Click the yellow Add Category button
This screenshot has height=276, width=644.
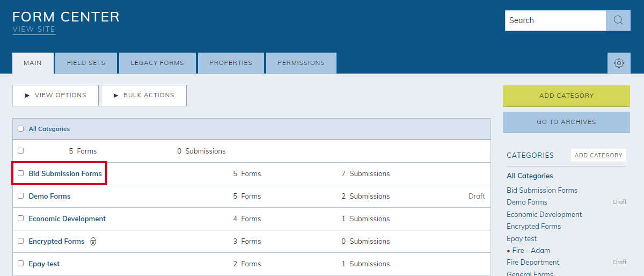tap(566, 96)
